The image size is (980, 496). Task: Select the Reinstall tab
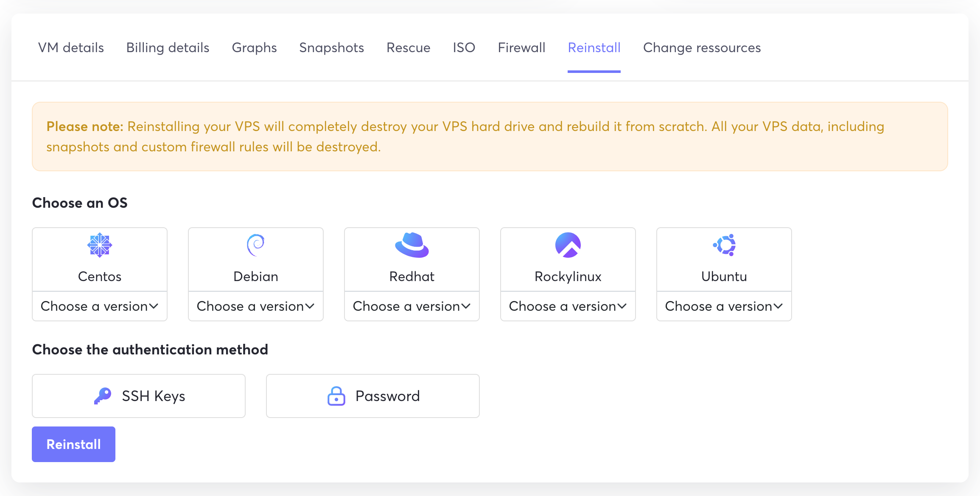coord(594,47)
